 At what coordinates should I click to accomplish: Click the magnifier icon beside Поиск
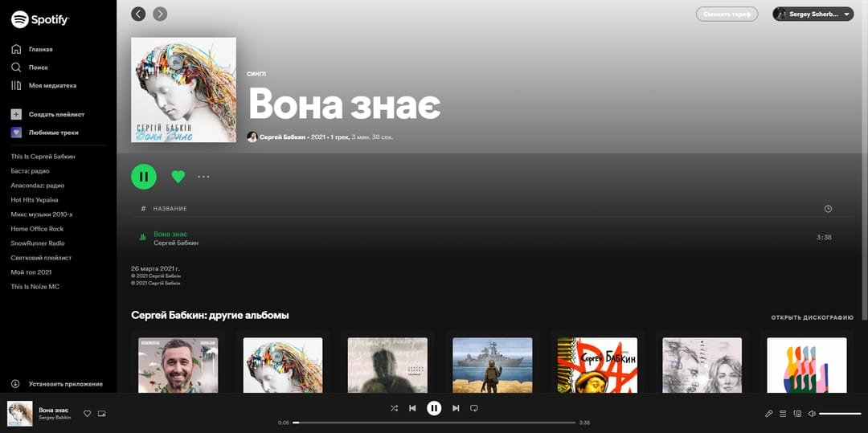pyautogui.click(x=16, y=67)
